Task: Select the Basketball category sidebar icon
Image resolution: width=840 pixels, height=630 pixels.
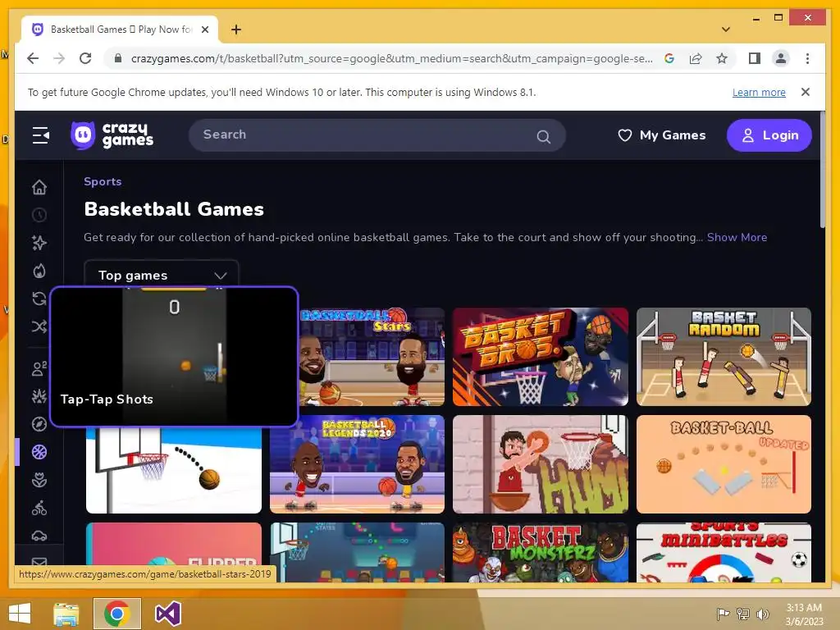Action: point(39,452)
